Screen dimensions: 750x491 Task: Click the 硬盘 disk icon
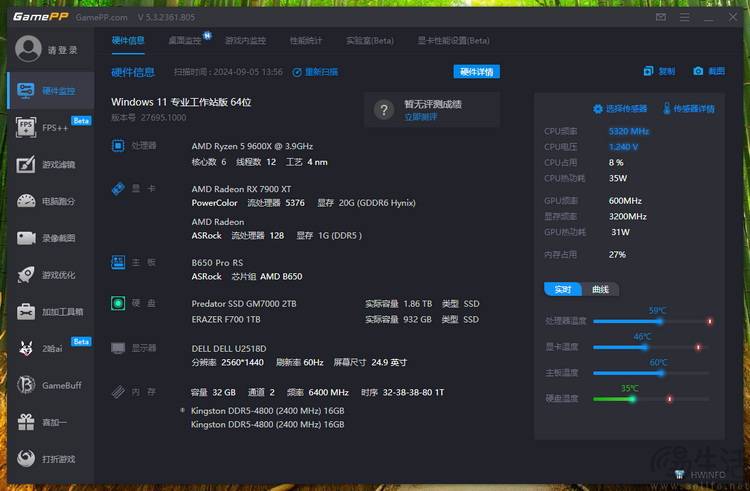(118, 303)
